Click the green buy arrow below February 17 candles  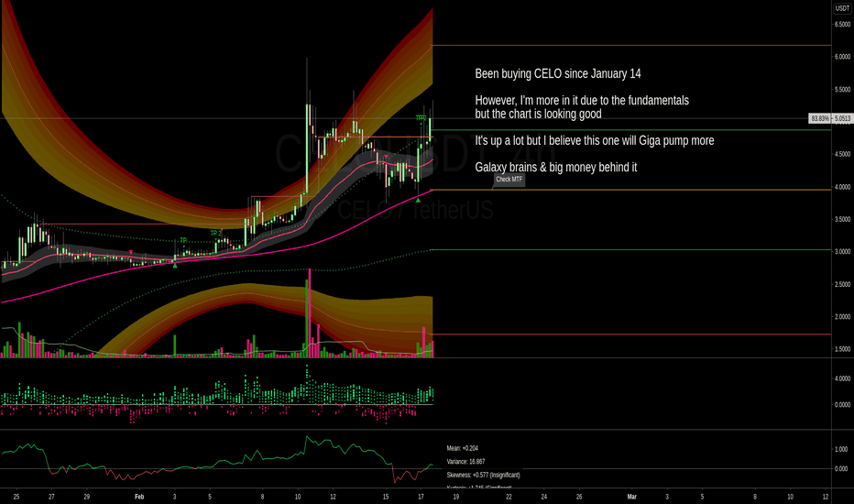tap(418, 201)
